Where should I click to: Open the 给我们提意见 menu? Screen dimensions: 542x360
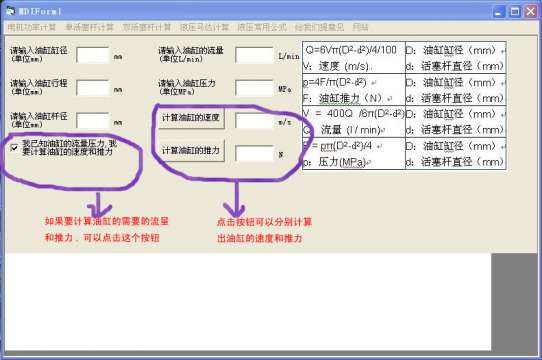click(x=319, y=27)
